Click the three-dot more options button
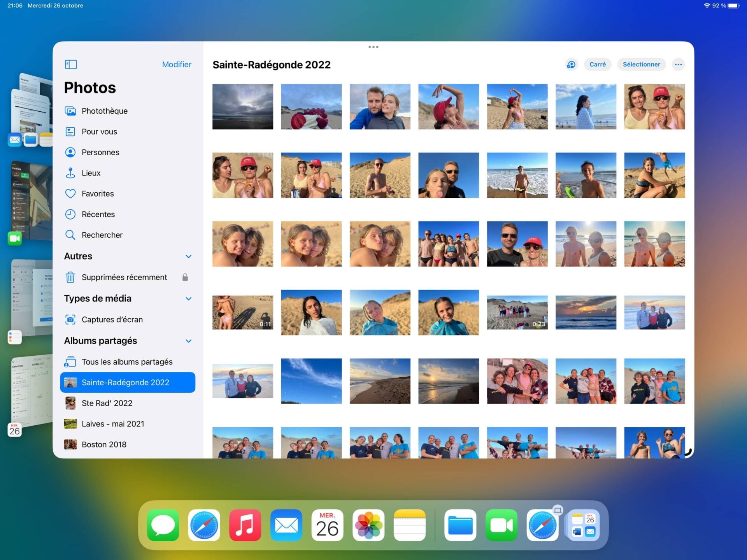The image size is (747, 560). tap(678, 64)
